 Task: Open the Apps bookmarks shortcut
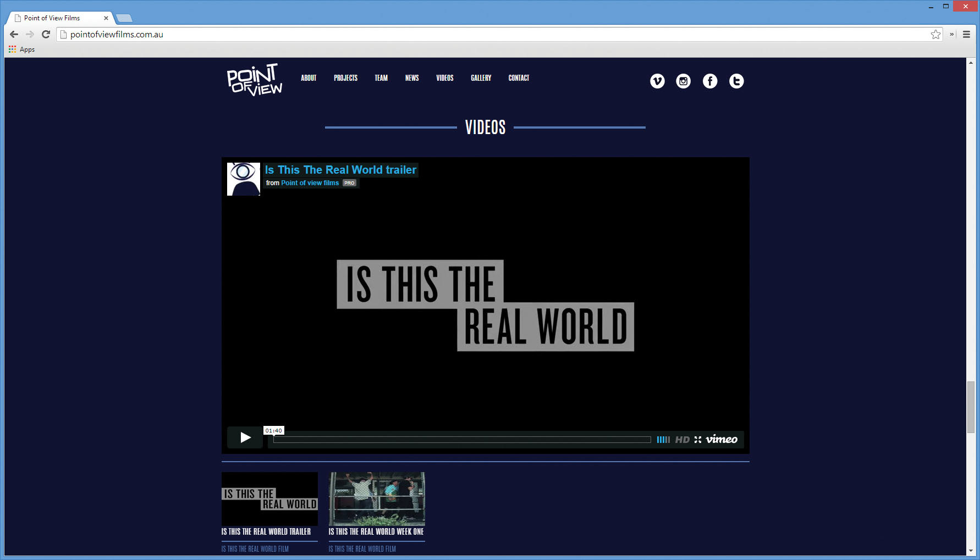point(22,49)
